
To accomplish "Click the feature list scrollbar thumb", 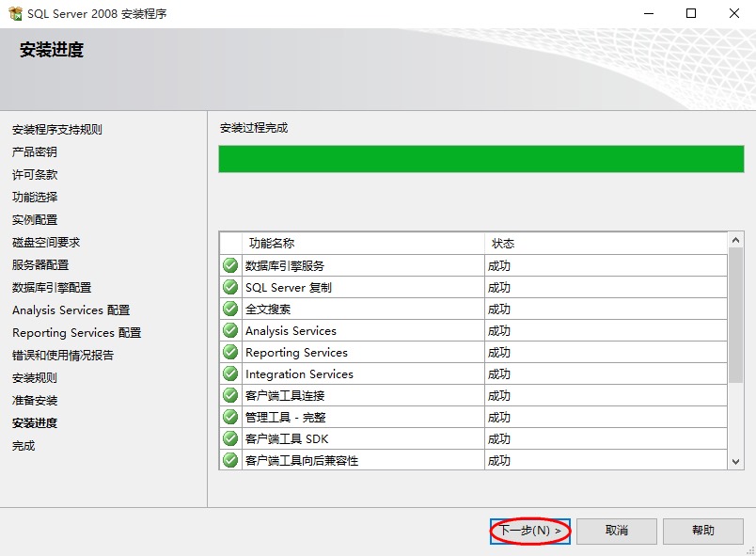I will click(x=735, y=315).
